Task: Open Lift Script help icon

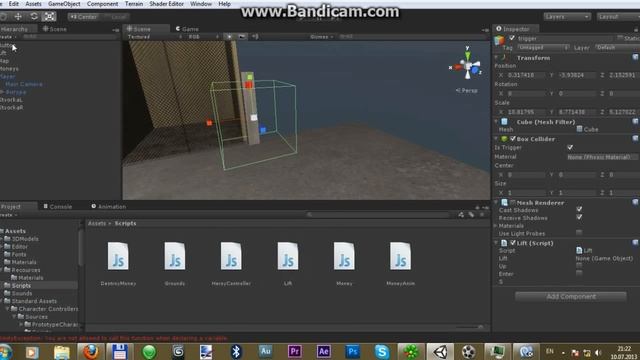Action: click(x=636, y=243)
